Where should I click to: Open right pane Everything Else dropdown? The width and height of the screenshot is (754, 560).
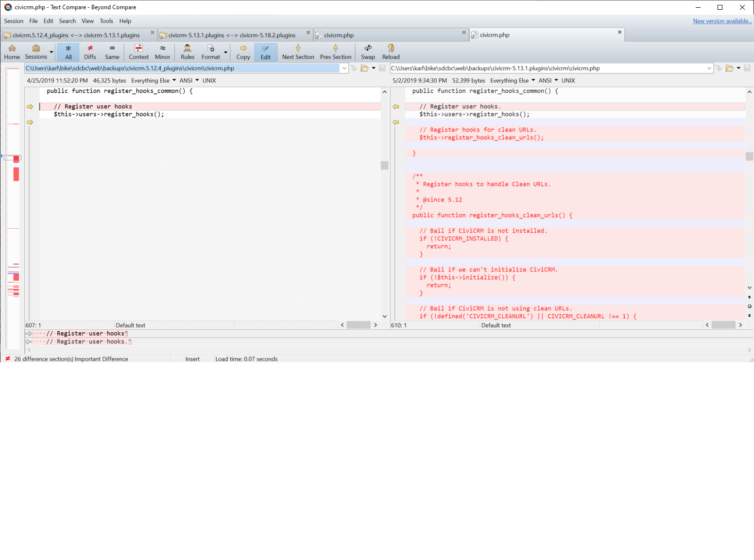pos(513,81)
